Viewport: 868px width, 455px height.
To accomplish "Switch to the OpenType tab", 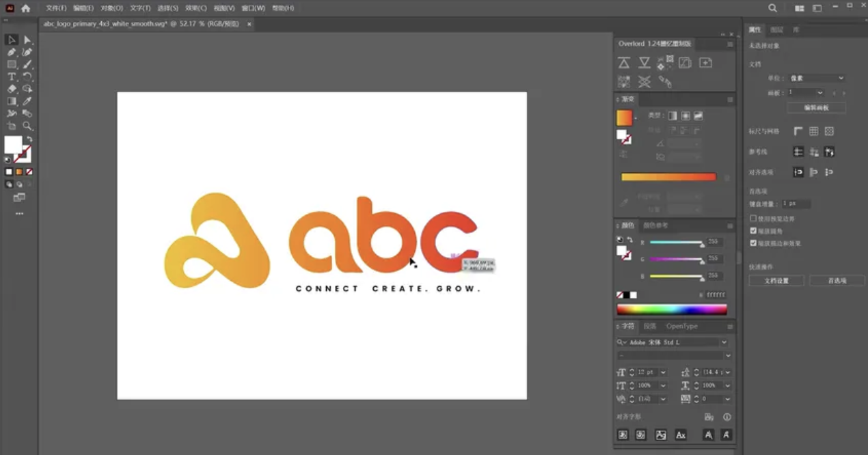I will click(681, 327).
